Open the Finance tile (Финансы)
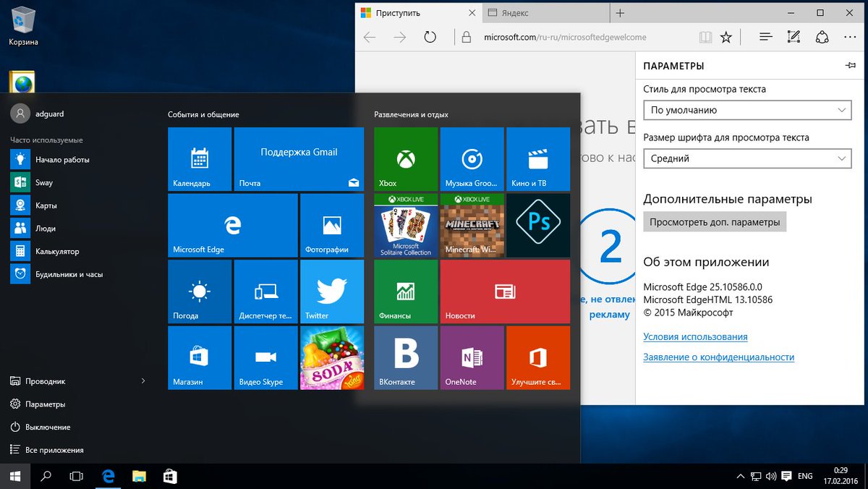This screenshot has width=868, height=489. pos(406,292)
